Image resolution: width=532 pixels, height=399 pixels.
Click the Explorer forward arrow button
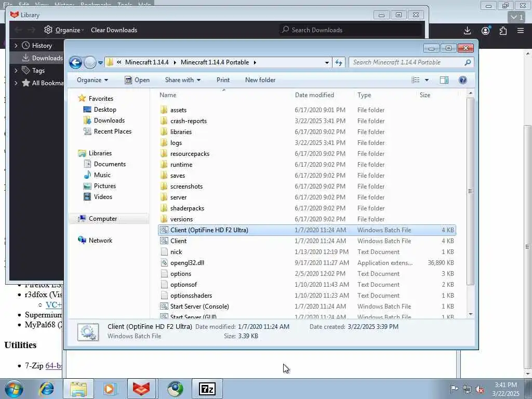[90, 62]
